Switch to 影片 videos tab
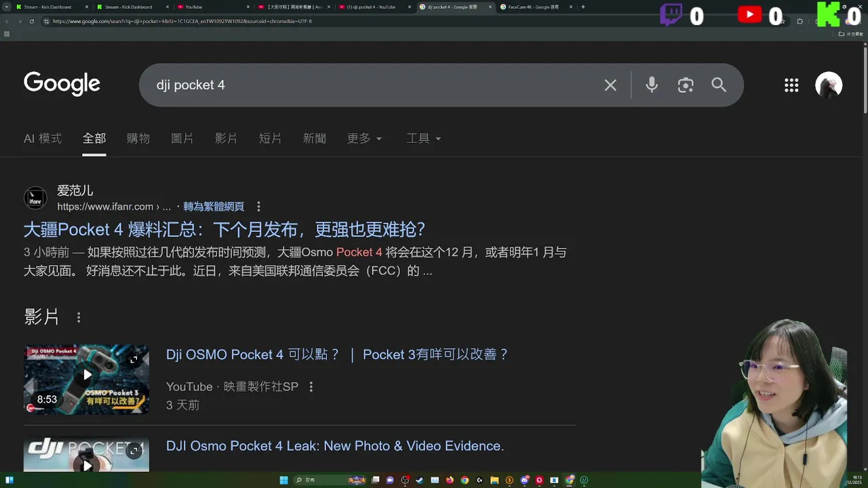The width and height of the screenshot is (868, 488). pos(226,138)
